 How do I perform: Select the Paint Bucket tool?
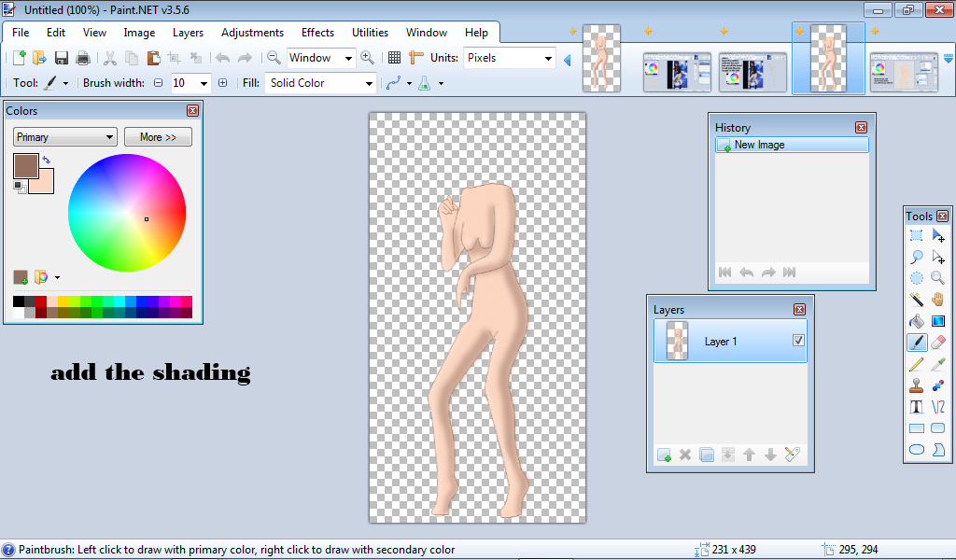(x=917, y=321)
